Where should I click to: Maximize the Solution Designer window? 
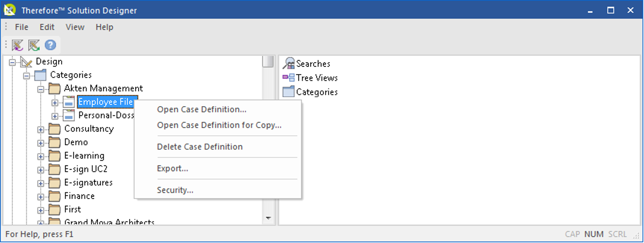(611, 10)
